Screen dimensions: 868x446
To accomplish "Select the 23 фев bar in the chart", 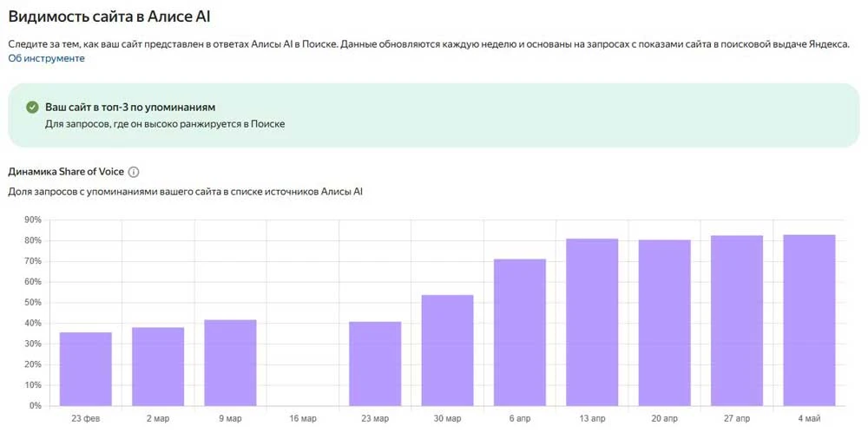I will point(86,369).
